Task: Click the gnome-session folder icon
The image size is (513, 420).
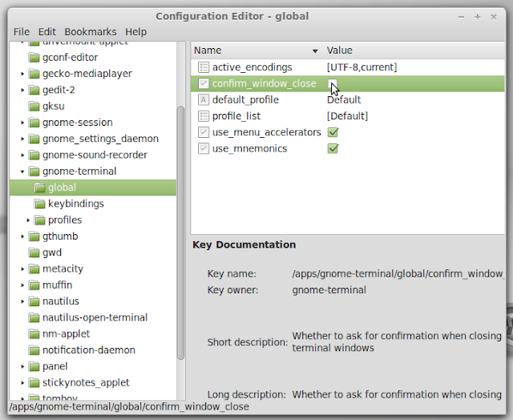Action: 34,123
